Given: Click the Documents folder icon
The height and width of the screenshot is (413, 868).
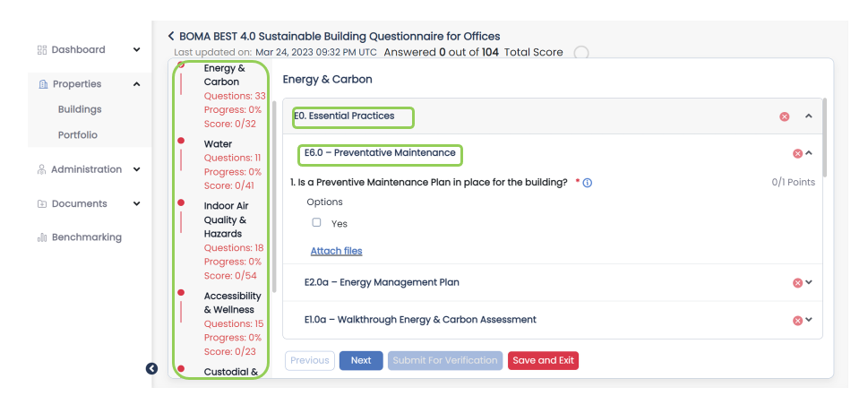Looking at the screenshot, I should pyautogui.click(x=42, y=203).
